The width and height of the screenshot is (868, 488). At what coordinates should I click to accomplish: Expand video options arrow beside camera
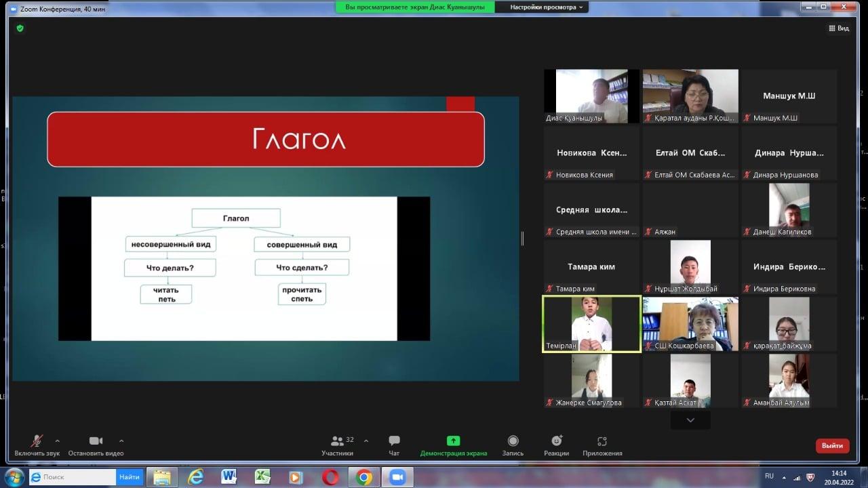tap(121, 441)
